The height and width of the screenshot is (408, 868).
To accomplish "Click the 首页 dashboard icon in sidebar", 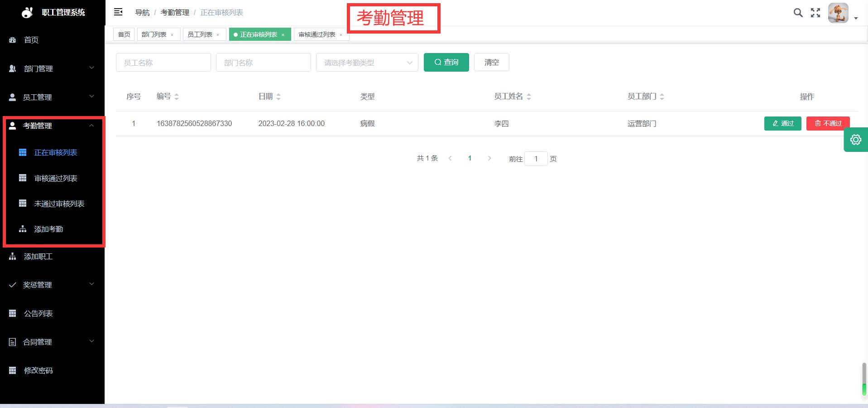I will 13,40.
